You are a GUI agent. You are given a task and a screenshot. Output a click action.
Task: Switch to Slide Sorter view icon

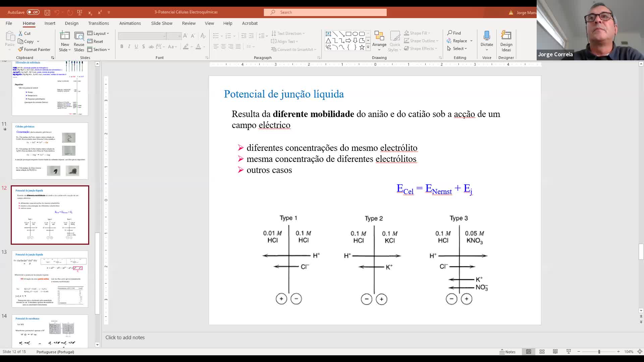tap(542, 352)
